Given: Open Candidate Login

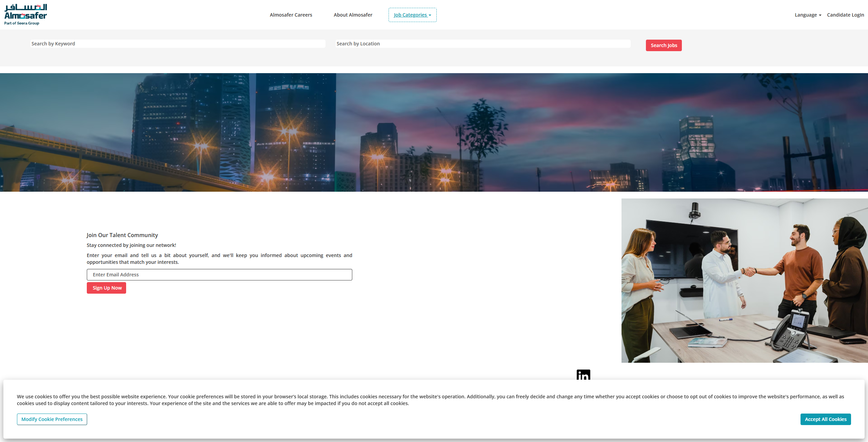Looking at the screenshot, I should [845, 15].
